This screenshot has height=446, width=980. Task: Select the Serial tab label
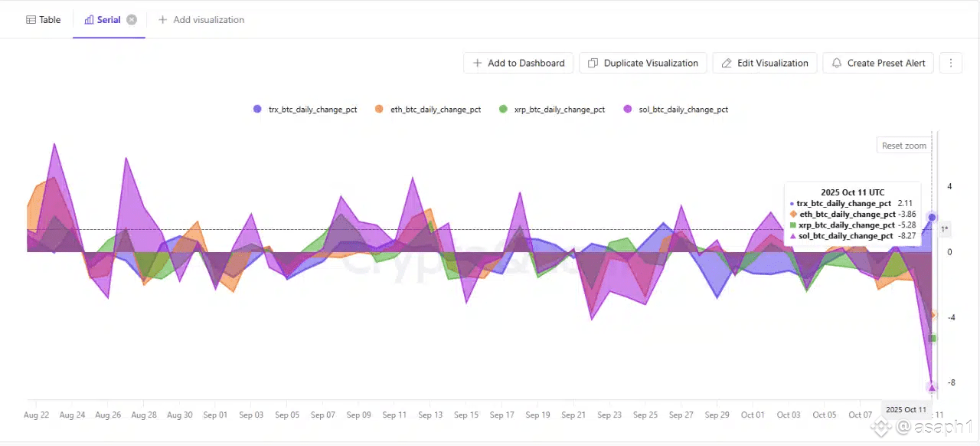pyautogui.click(x=109, y=20)
